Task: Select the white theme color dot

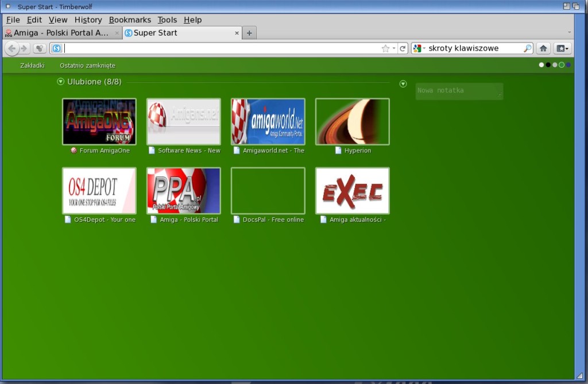Action: coord(541,65)
